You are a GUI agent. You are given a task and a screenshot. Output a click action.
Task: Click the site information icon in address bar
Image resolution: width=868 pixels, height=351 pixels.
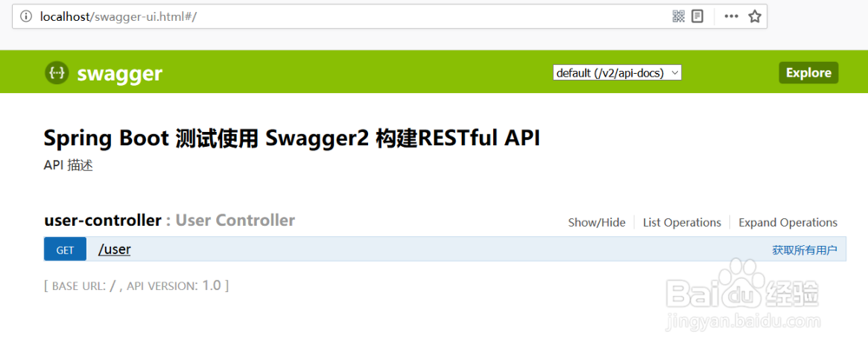click(x=26, y=17)
